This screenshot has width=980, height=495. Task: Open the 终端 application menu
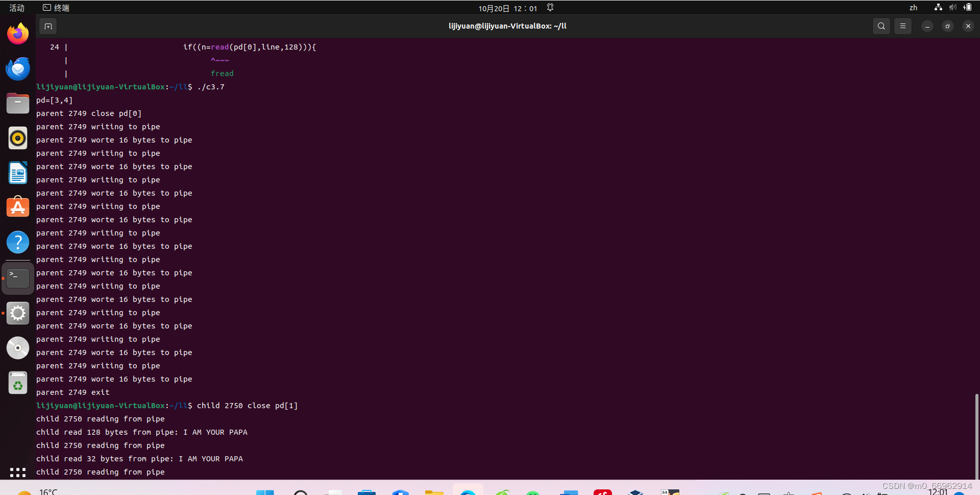pyautogui.click(x=56, y=8)
